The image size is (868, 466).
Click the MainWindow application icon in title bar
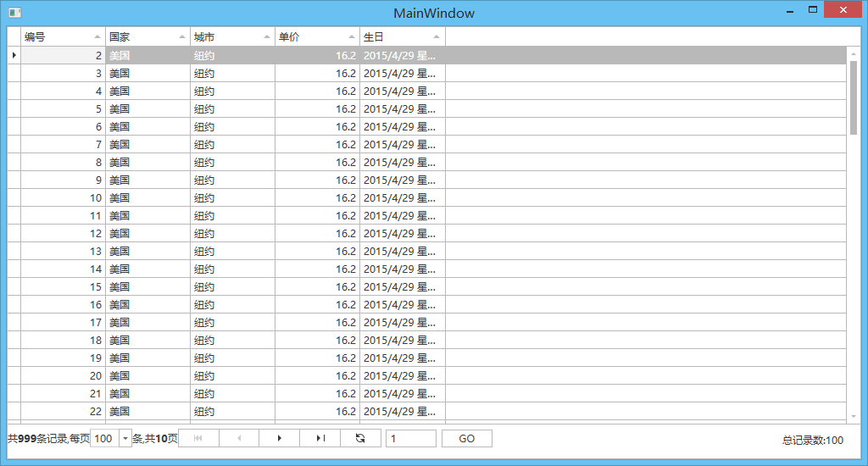15,12
